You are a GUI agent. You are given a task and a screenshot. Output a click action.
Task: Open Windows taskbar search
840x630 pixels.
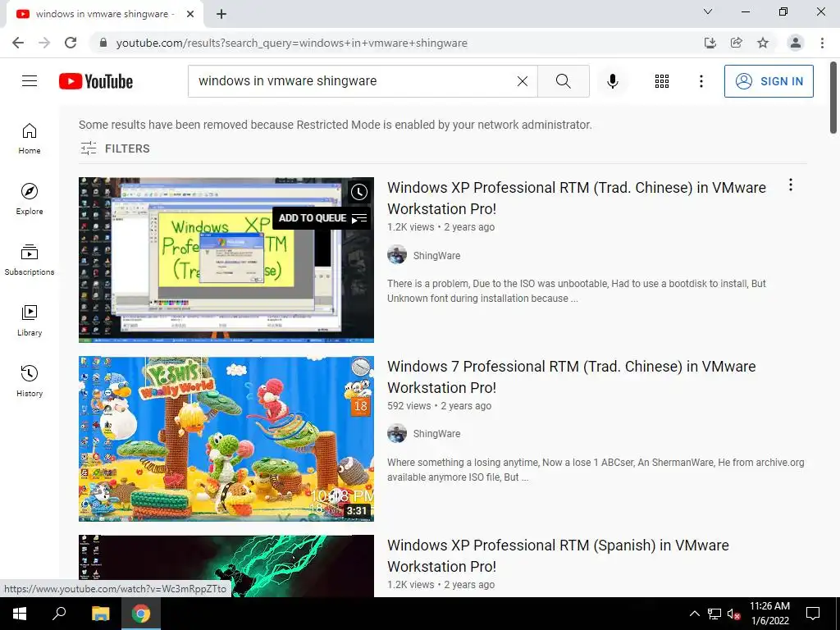tap(59, 614)
